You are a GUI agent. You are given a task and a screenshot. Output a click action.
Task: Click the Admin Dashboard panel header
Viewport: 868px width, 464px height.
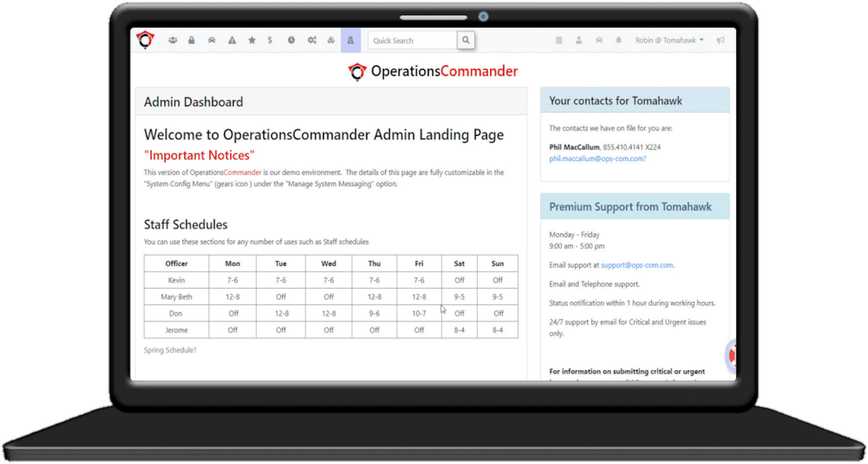(331, 102)
